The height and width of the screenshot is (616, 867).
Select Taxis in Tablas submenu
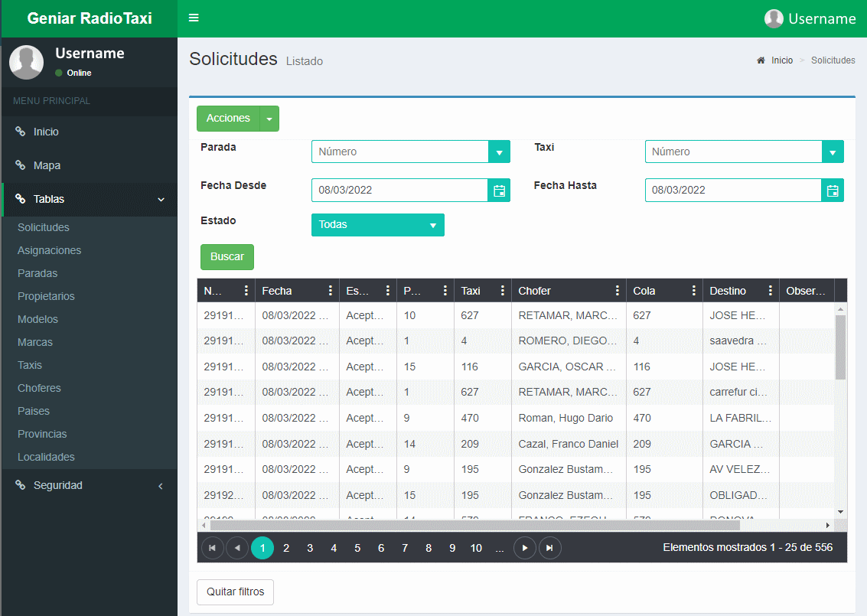pos(29,365)
